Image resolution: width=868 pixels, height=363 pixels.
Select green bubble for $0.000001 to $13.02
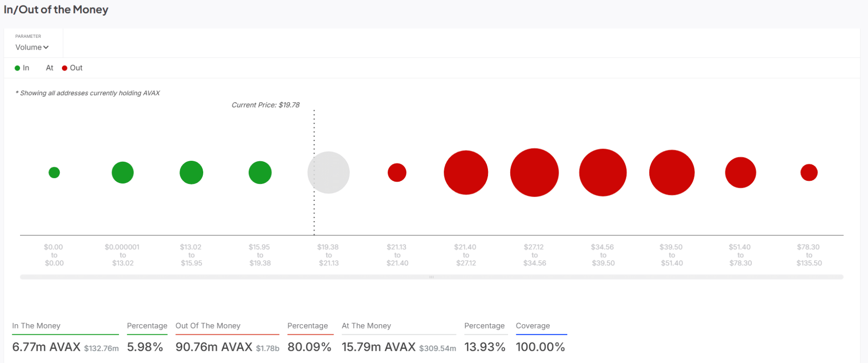[123, 173]
